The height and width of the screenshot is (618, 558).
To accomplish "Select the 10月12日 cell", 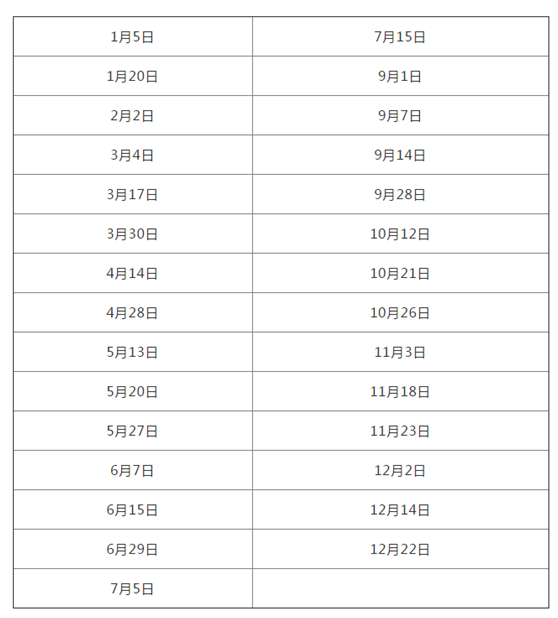I will tap(400, 234).
